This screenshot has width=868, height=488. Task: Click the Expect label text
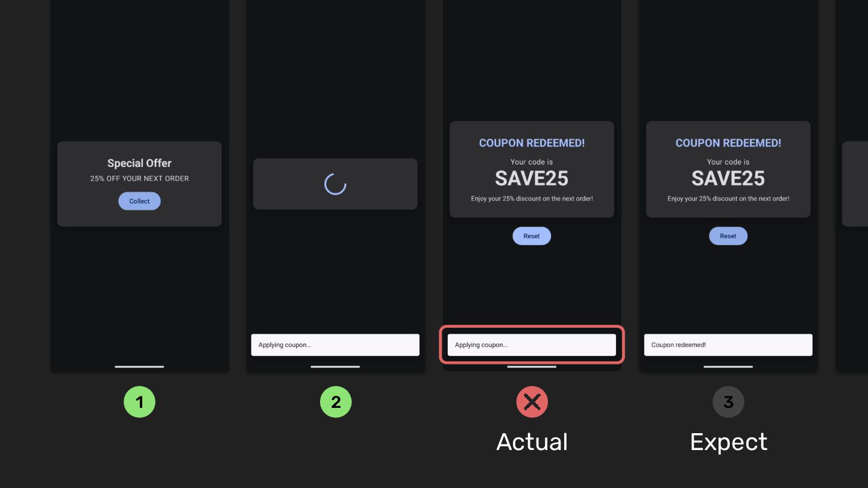(x=729, y=442)
